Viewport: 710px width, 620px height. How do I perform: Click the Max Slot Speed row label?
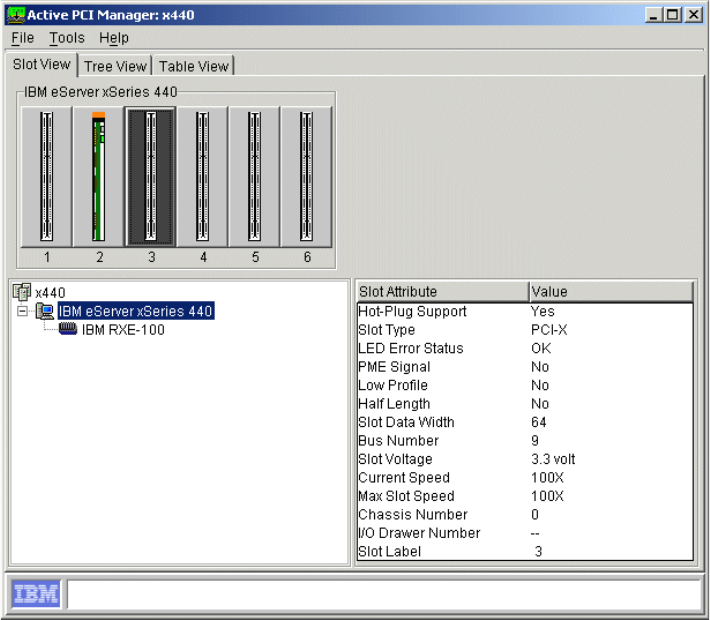coord(406,496)
